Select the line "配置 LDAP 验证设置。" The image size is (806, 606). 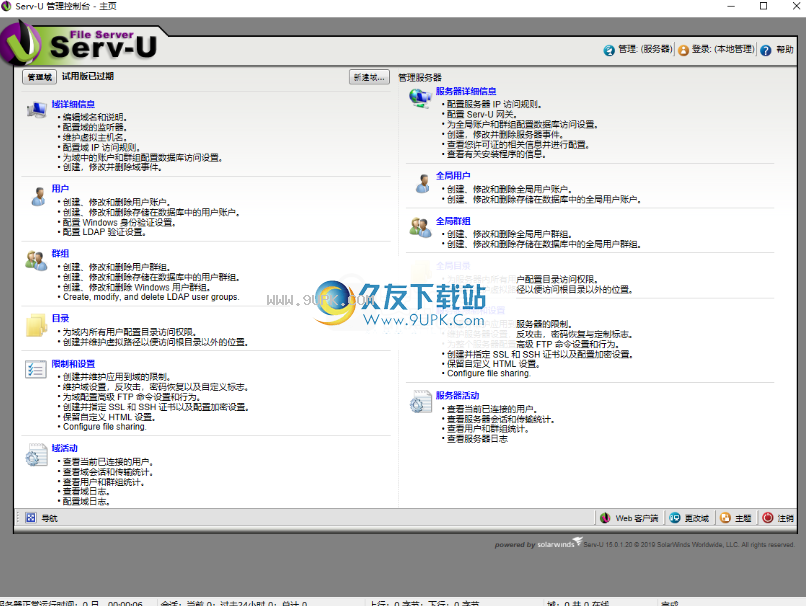point(104,232)
